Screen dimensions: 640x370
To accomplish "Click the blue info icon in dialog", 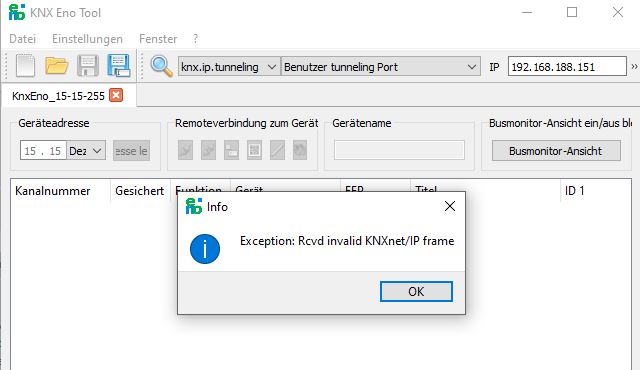I will [205, 249].
